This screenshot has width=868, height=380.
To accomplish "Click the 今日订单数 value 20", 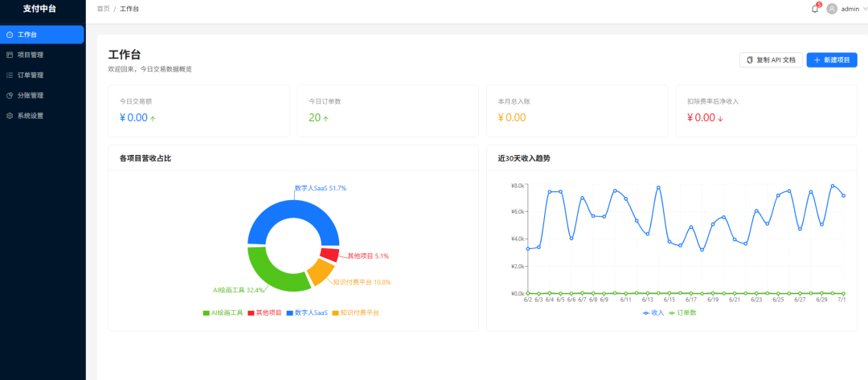I will 314,118.
